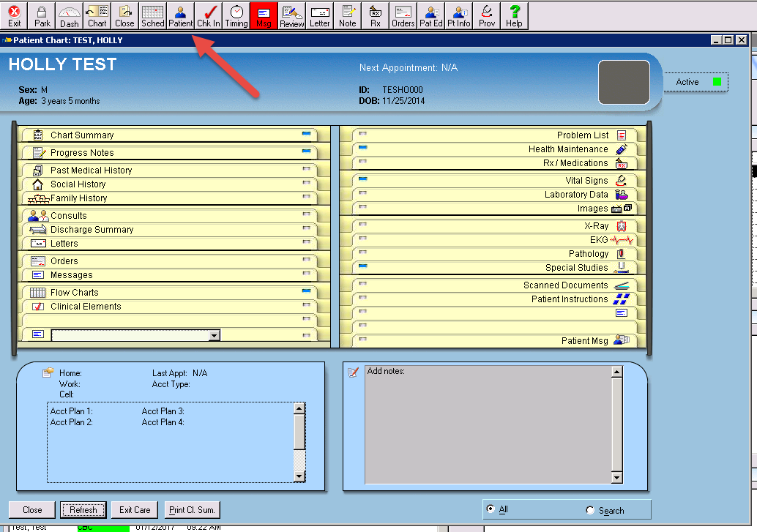Click the gray patient photo placeholder
Screen dimensions: 757x532
coord(624,82)
